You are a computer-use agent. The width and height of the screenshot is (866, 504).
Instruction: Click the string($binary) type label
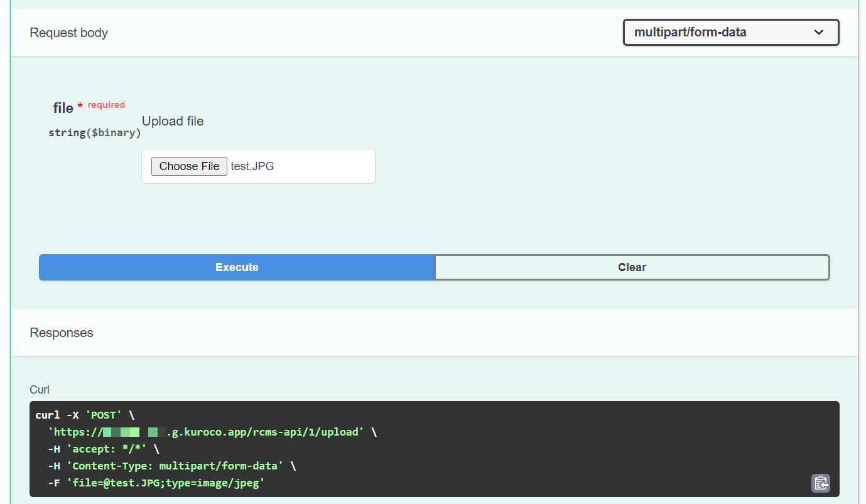95,132
